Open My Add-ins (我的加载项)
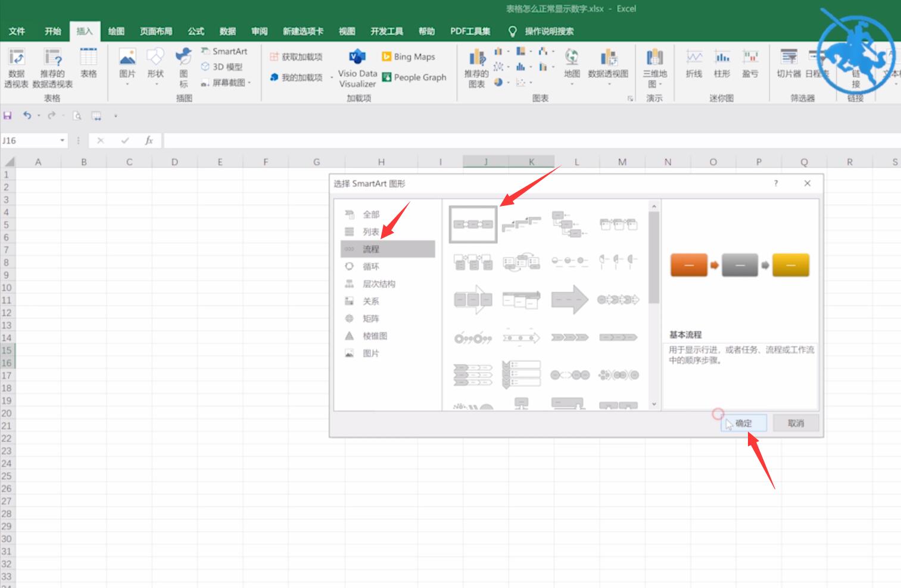Screen dimensions: 901x588 point(296,77)
